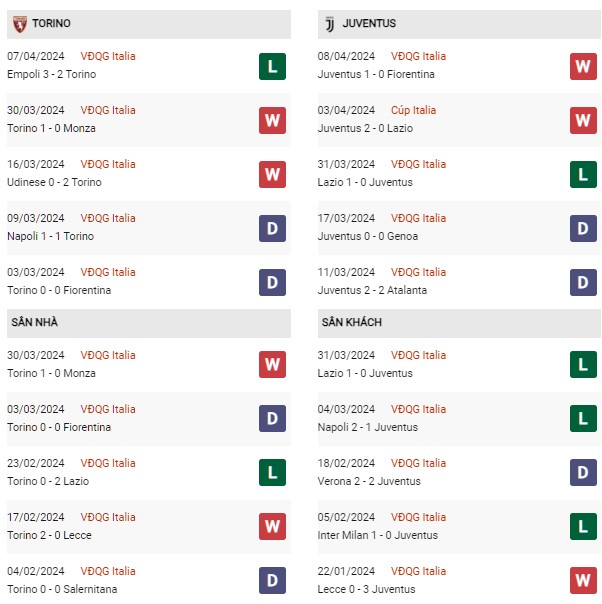This screenshot has width=602, height=604.
Task: Select the TORINO header section
Action: [x=149, y=24]
